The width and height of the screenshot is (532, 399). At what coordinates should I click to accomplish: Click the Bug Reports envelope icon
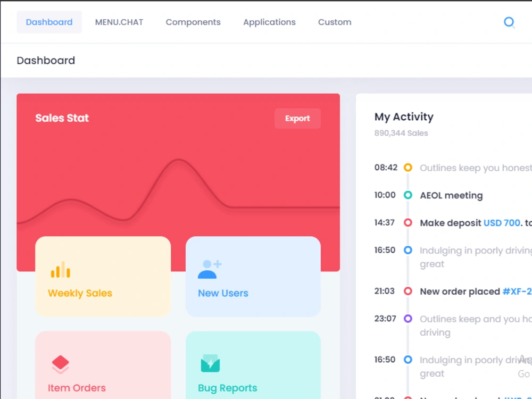pyautogui.click(x=210, y=363)
